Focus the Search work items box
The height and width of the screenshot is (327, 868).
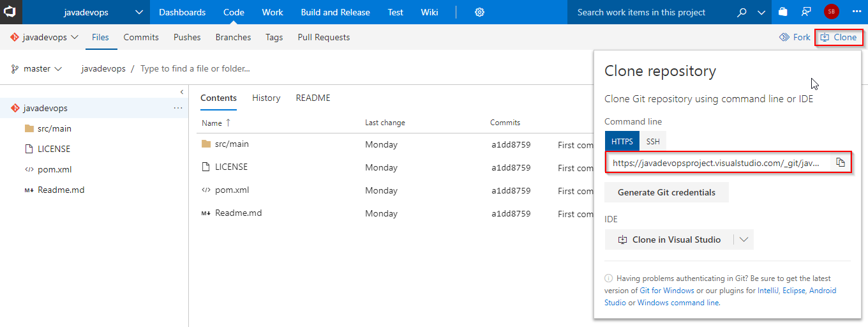[x=651, y=12]
